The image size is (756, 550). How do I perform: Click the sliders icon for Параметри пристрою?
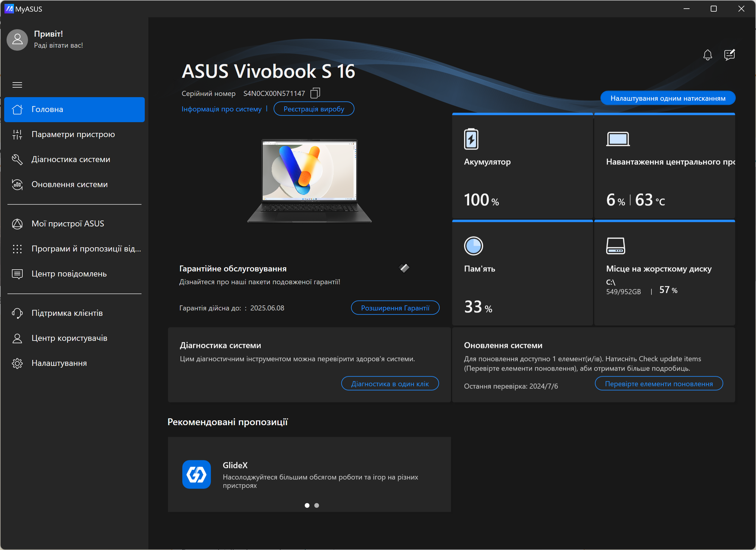pos(17,134)
